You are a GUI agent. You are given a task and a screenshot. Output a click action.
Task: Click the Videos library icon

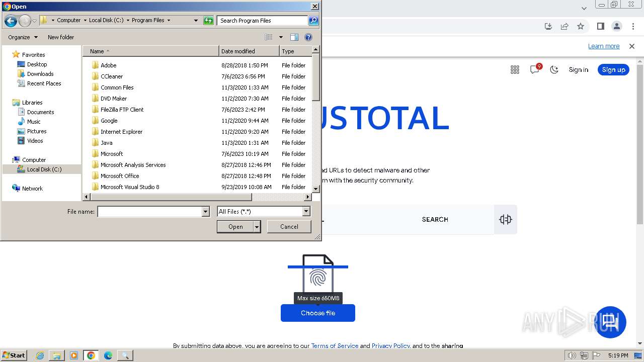(x=21, y=141)
